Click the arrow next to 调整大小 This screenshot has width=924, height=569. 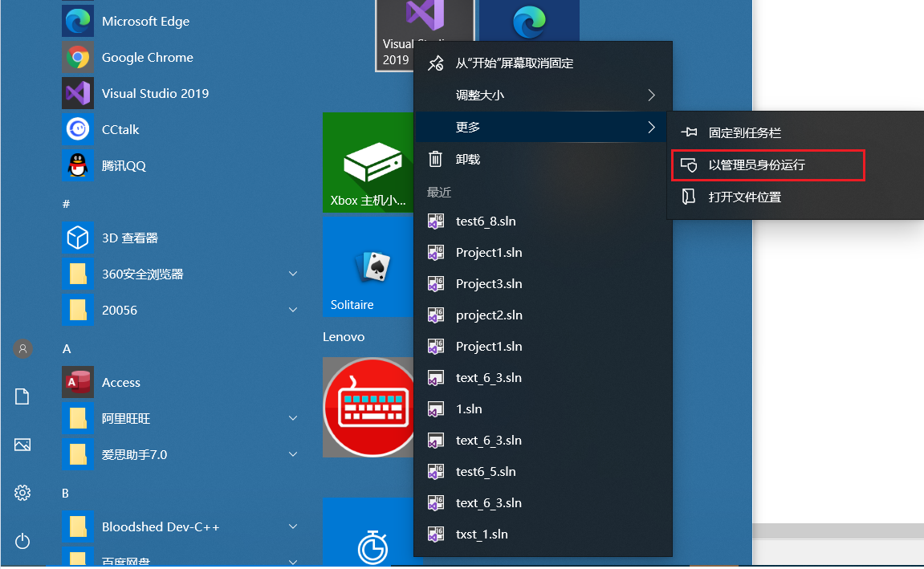pos(651,95)
